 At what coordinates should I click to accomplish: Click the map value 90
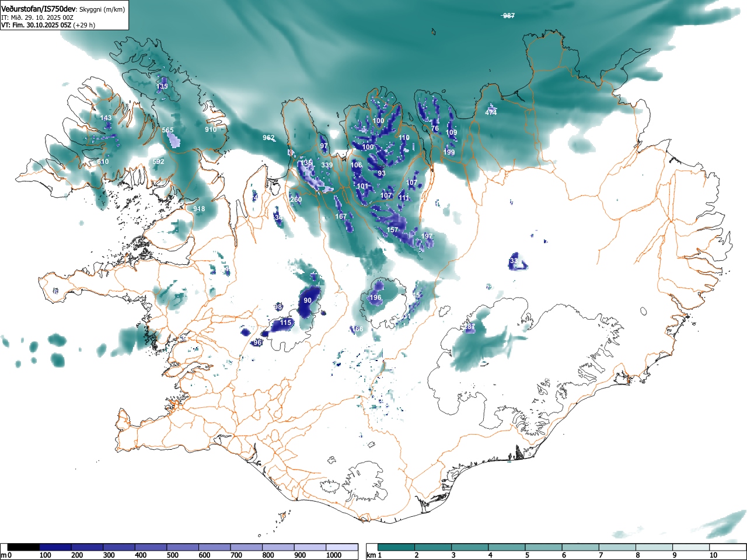[x=308, y=300]
